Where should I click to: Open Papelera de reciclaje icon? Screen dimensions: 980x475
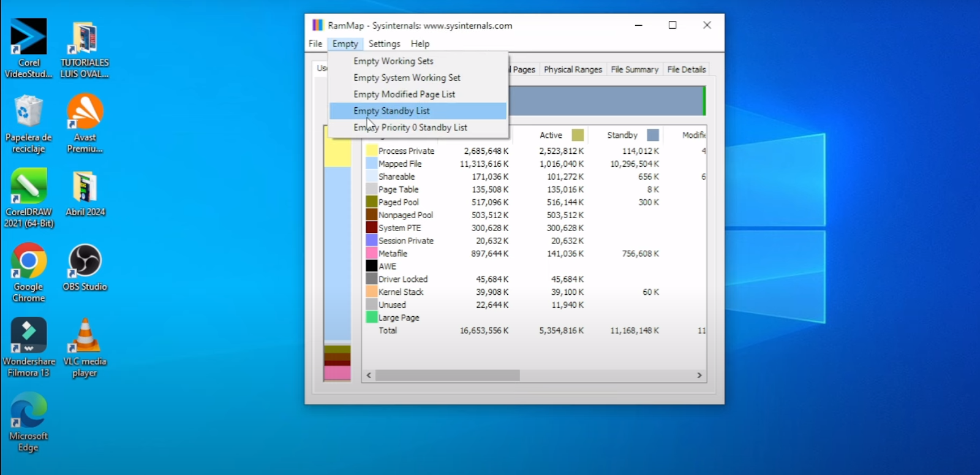tap(28, 123)
